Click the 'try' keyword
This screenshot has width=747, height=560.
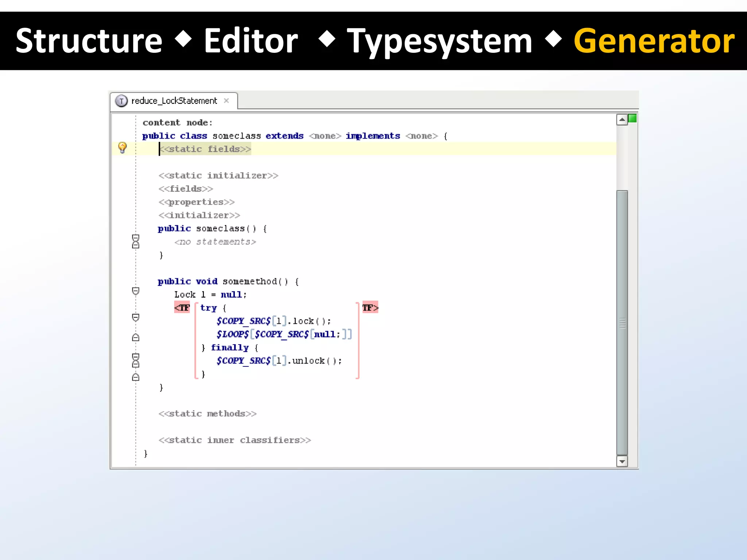click(x=208, y=308)
